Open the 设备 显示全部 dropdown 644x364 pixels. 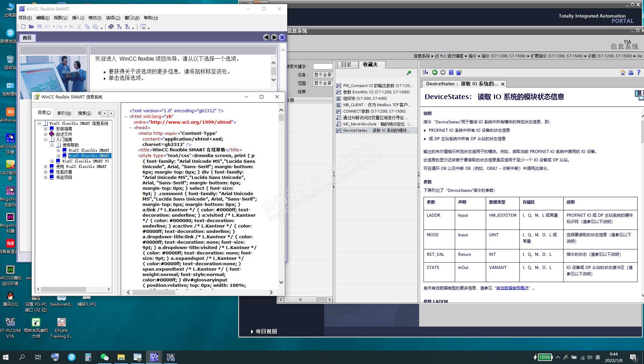[x=323, y=75]
